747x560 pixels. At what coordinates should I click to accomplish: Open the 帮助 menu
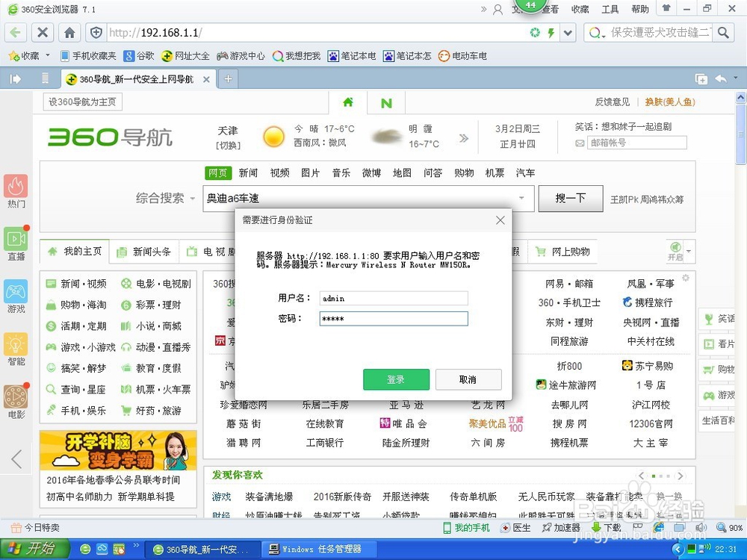pyautogui.click(x=640, y=9)
